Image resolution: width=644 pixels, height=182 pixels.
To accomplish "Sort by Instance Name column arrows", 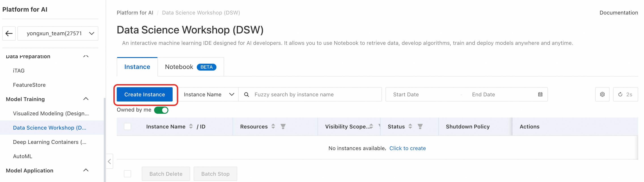I will pyautogui.click(x=191, y=126).
